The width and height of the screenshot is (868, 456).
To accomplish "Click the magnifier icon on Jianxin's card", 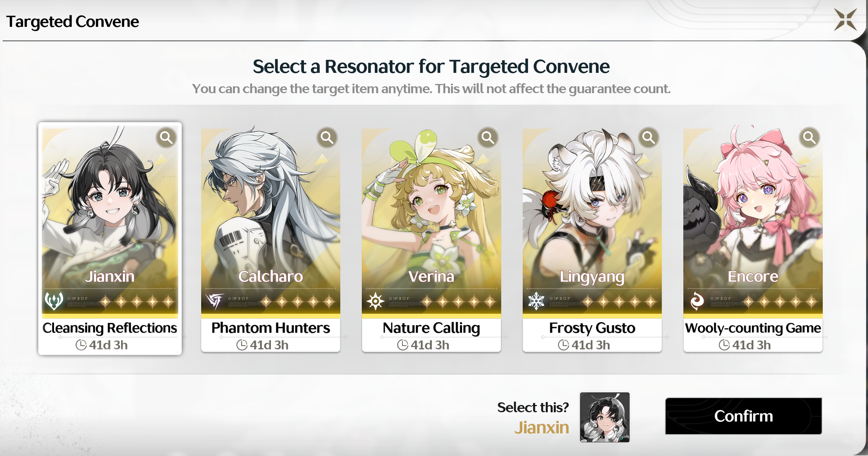I will coord(166,137).
